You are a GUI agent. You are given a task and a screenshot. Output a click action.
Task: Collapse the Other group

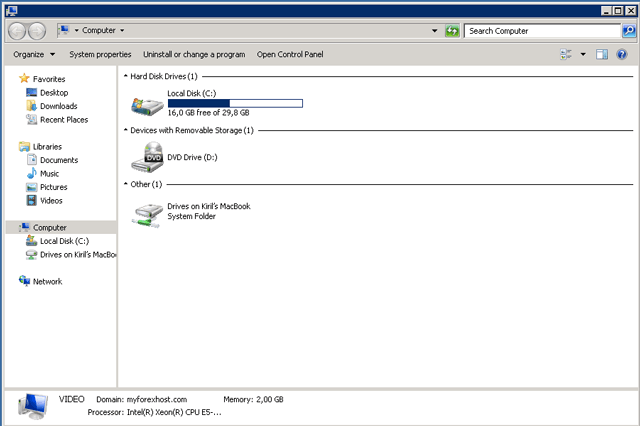click(x=126, y=184)
